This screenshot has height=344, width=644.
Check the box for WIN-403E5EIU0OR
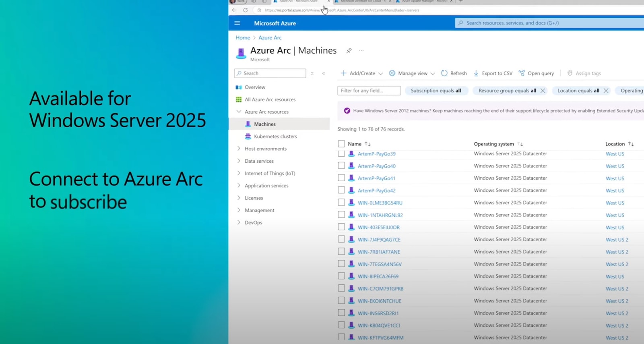341,227
